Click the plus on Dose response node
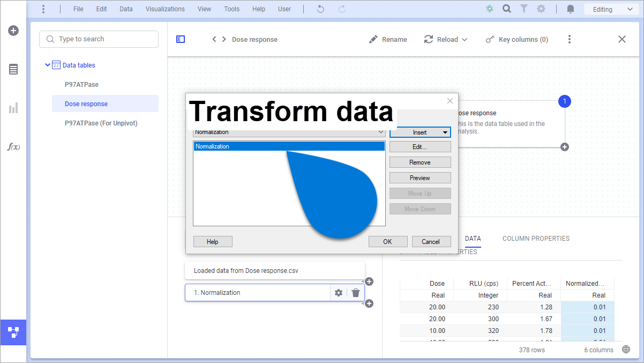This screenshot has width=644, height=363. [565, 147]
